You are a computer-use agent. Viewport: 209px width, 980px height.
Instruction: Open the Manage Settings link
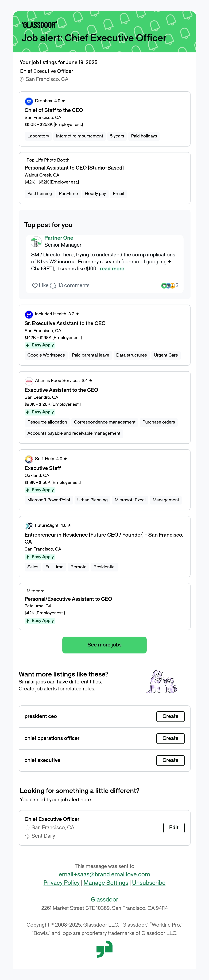click(x=106, y=883)
